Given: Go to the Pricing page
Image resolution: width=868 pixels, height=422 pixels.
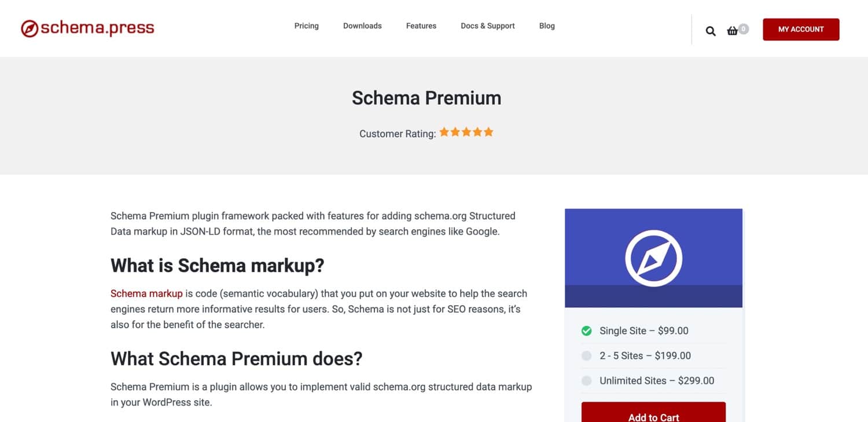Looking at the screenshot, I should [x=306, y=25].
